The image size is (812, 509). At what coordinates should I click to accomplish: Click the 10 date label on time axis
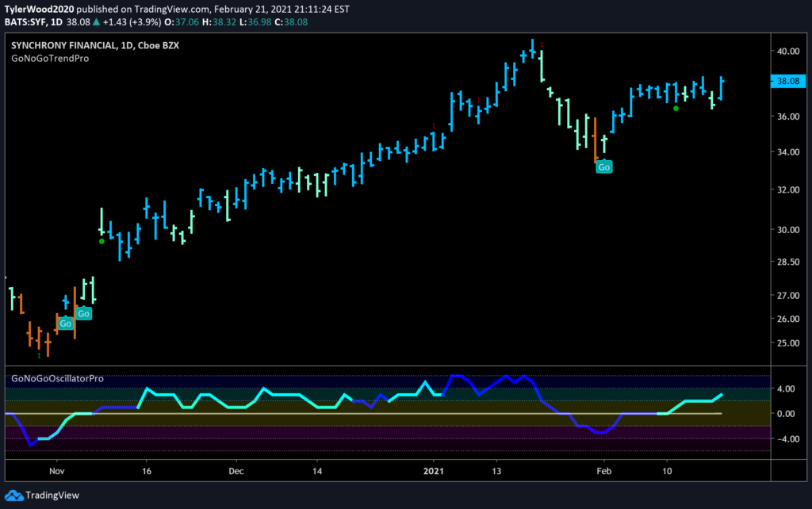[x=667, y=471]
